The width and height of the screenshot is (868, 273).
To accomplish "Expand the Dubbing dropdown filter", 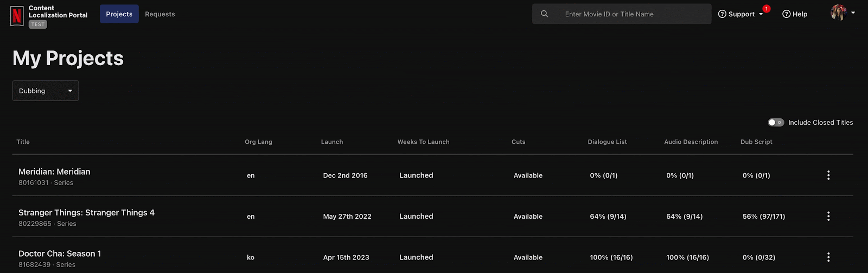I will click(46, 91).
